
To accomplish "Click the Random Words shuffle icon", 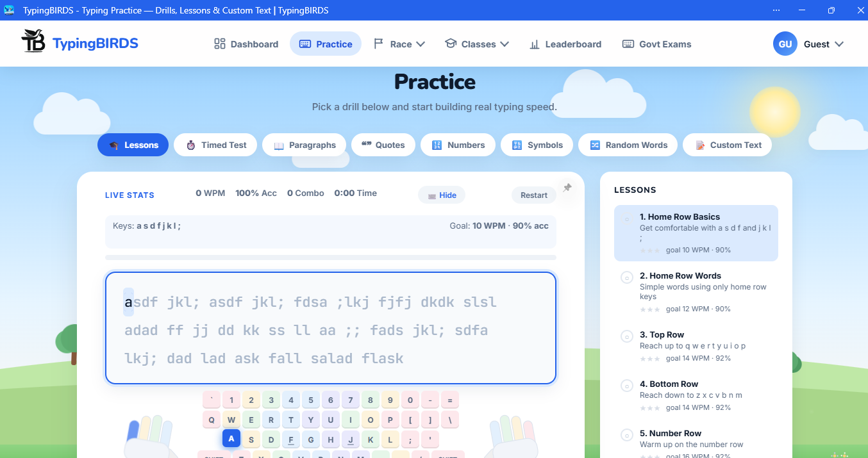I will tap(595, 145).
